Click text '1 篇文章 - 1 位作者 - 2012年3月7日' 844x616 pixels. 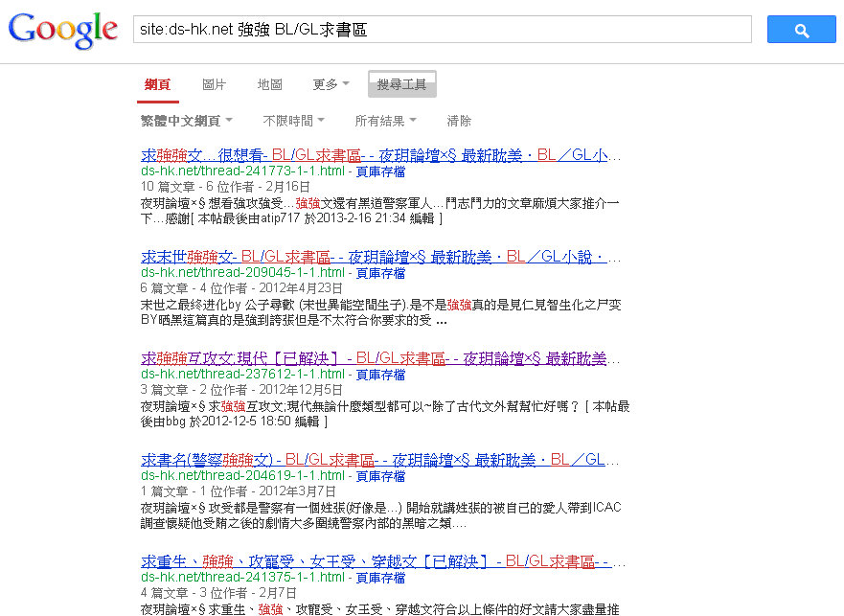tap(239, 491)
